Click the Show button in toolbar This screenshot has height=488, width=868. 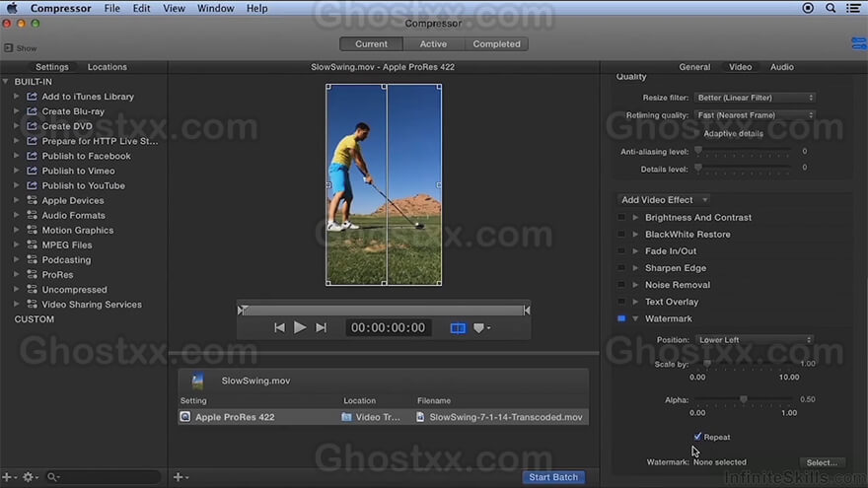click(x=21, y=48)
